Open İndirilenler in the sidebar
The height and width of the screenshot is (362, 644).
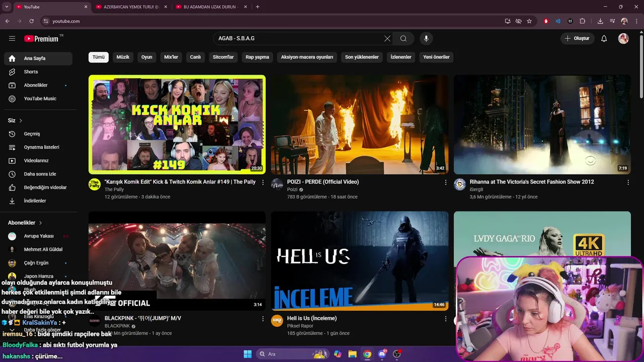[x=38, y=201]
